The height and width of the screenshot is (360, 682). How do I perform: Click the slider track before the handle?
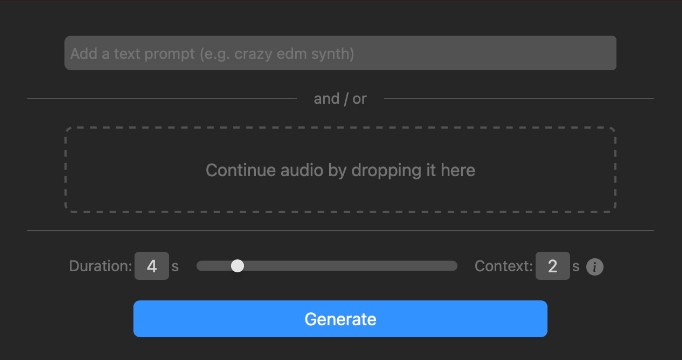point(214,266)
